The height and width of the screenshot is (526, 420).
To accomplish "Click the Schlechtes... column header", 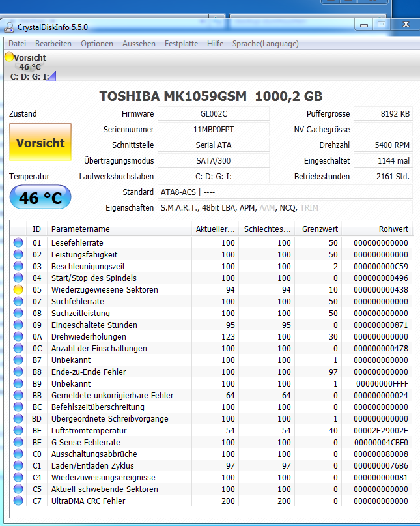I will pos(267,229).
